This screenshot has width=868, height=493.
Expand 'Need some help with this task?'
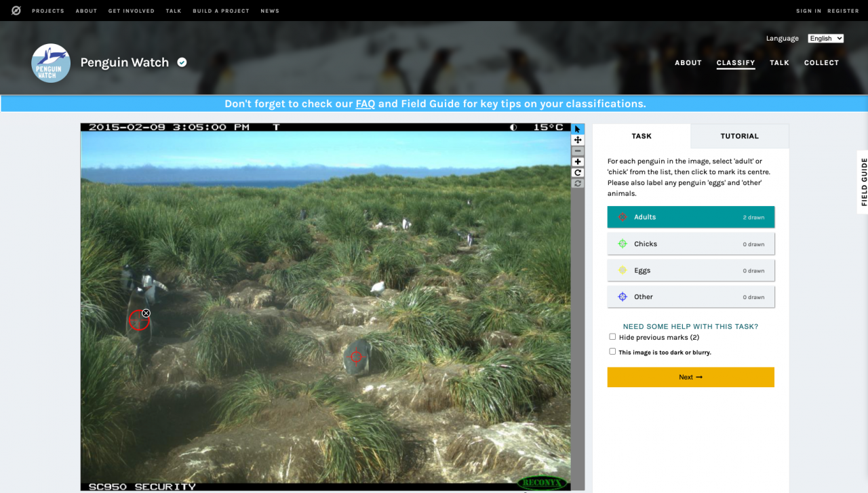click(690, 326)
